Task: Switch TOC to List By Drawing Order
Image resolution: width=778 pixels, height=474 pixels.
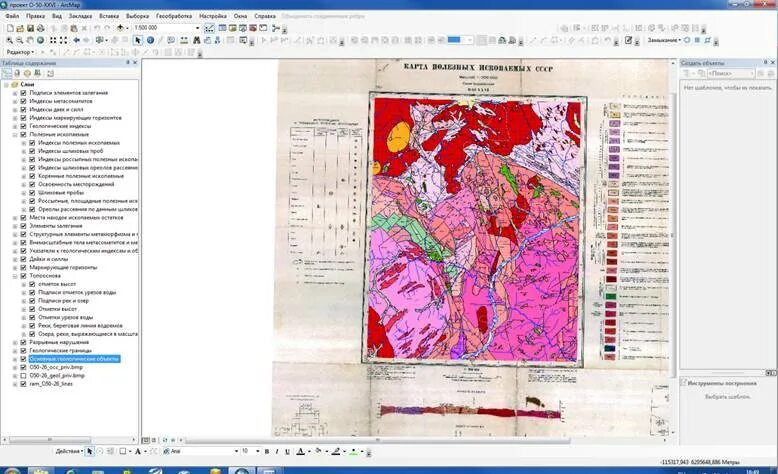Action: [x=7, y=73]
